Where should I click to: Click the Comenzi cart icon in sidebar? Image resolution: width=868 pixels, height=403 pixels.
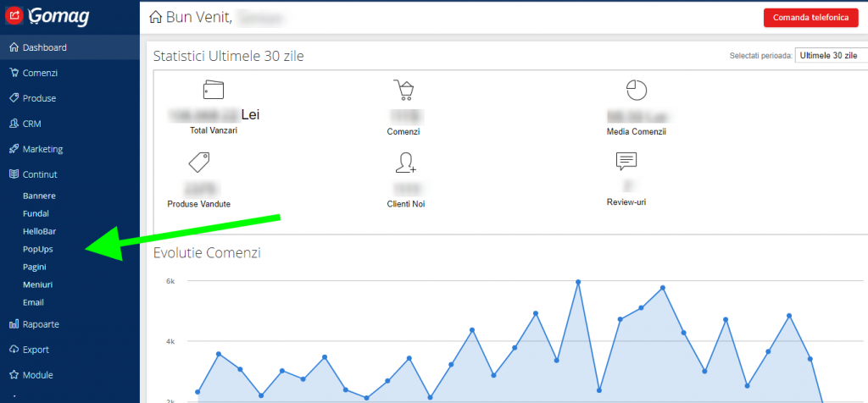pyautogui.click(x=14, y=73)
